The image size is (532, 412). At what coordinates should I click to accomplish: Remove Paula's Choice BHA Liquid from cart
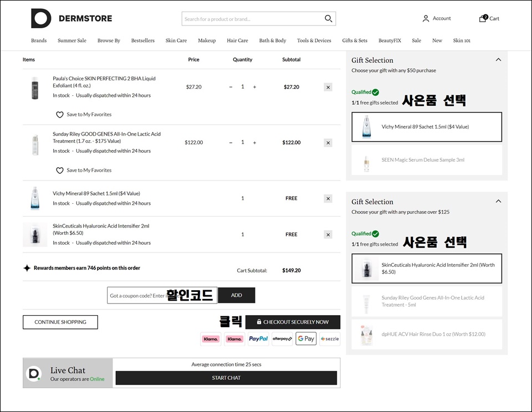pos(328,87)
